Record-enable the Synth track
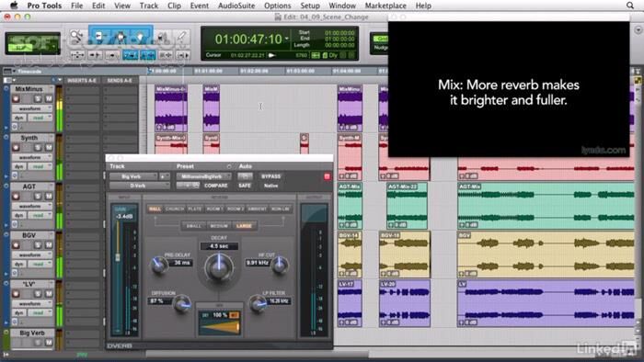Image resolution: width=644 pixels, height=362 pixels. (16, 148)
